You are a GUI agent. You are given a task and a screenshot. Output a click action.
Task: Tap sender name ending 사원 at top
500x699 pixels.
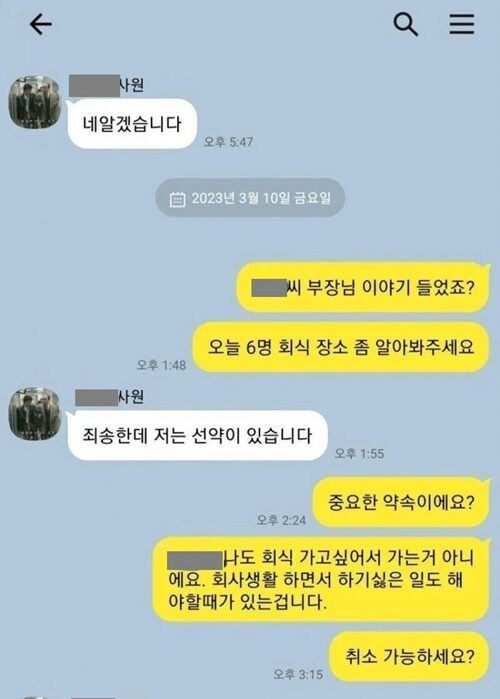[107, 85]
